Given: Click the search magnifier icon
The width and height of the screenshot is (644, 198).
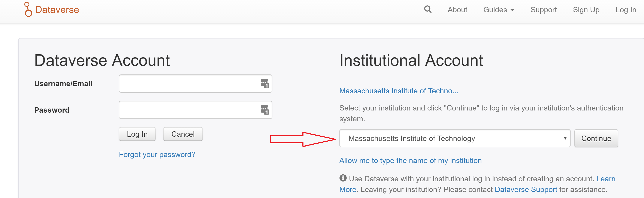Looking at the screenshot, I should point(428,9).
